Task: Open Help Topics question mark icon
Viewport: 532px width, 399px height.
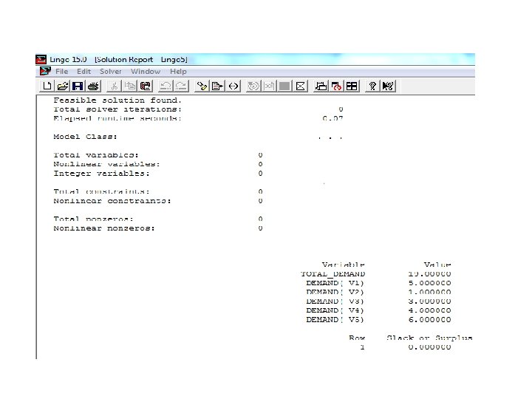Action: (372, 86)
